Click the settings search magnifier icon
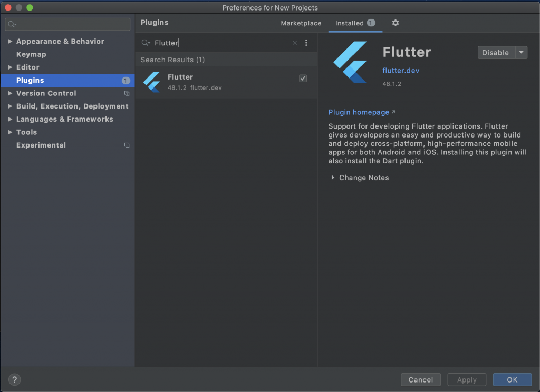Viewport: 540px width, 392px height. tap(12, 24)
